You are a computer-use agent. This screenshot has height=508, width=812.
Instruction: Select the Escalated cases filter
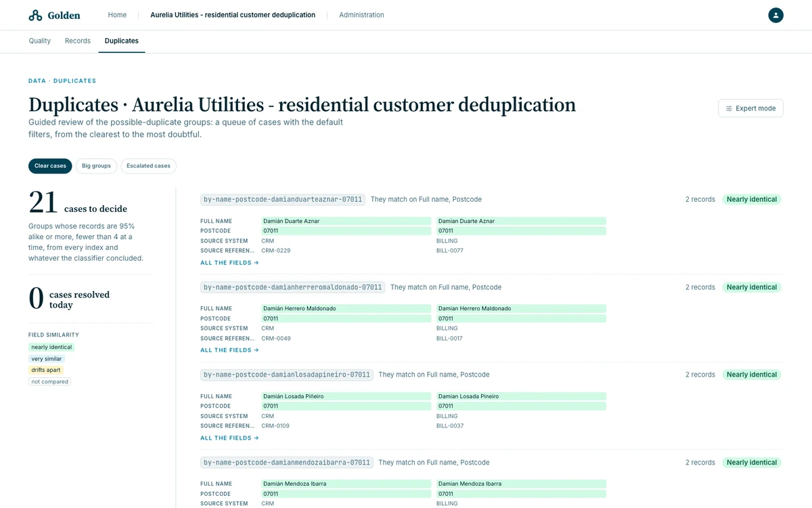(x=148, y=166)
